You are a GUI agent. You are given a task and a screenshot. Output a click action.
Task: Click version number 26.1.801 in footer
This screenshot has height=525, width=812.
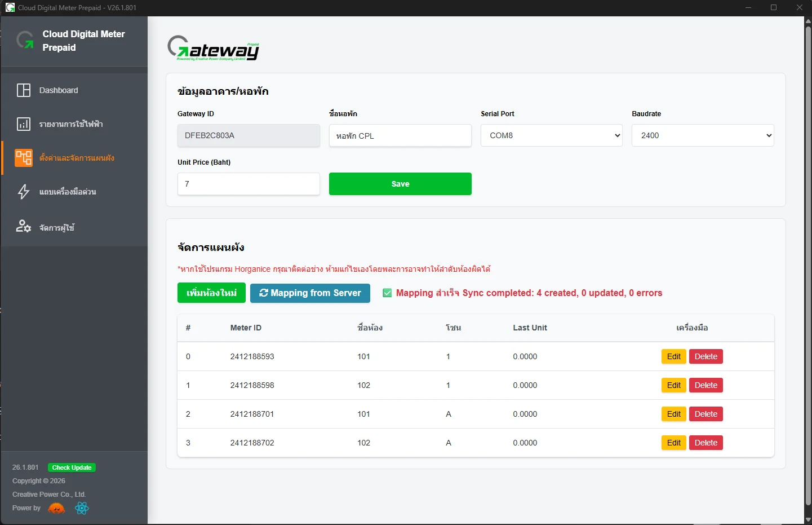[x=25, y=467]
